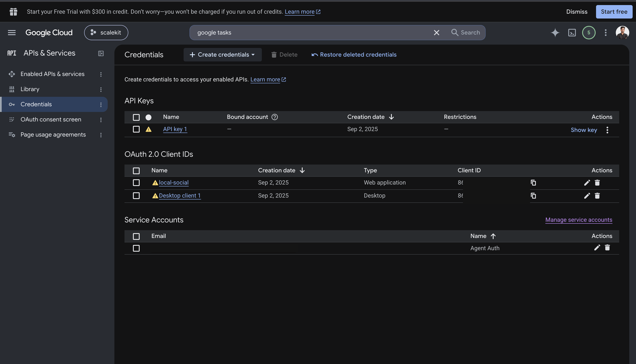Open the scalekit project picker
This screenshot has width=636, height=364.
click(106, 32)
